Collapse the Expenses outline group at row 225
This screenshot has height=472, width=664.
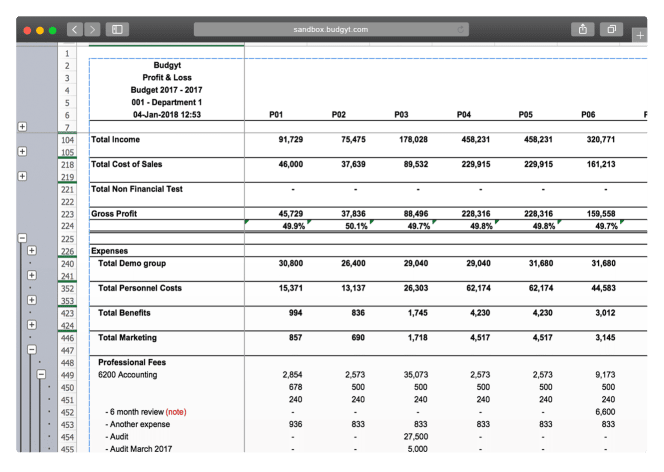(x=22, y=238)
